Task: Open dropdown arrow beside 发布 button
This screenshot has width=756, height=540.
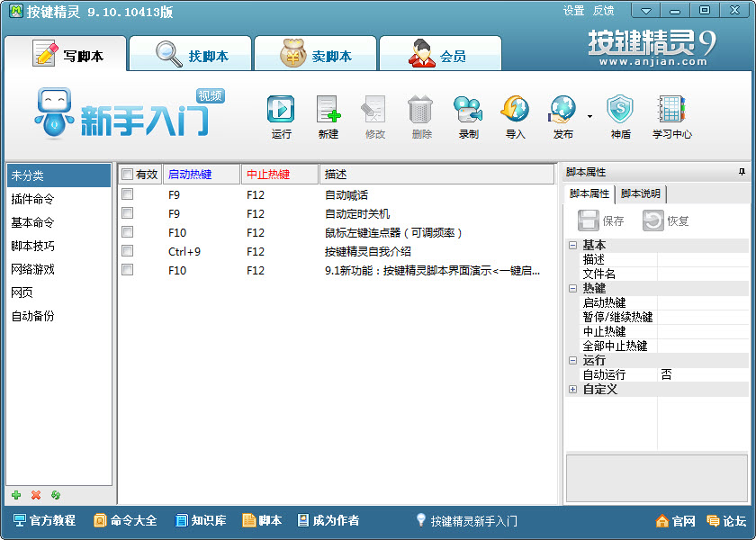Action: (589, 116)
